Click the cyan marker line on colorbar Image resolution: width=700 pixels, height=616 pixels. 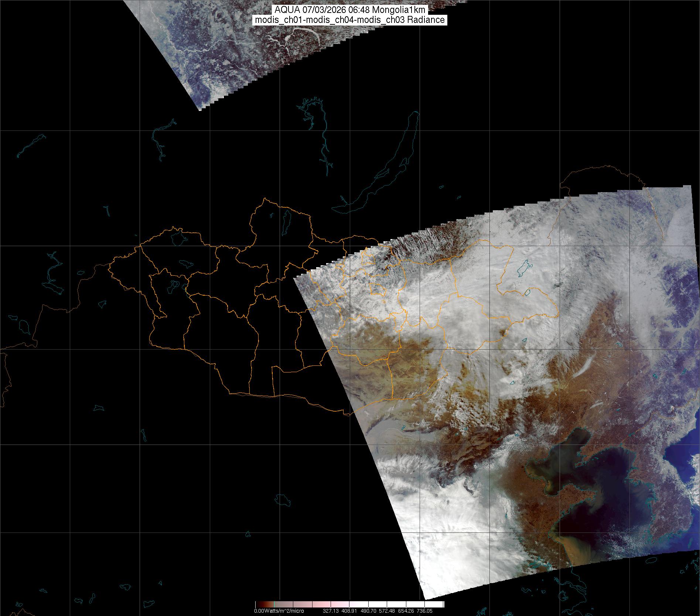point(274,605)
